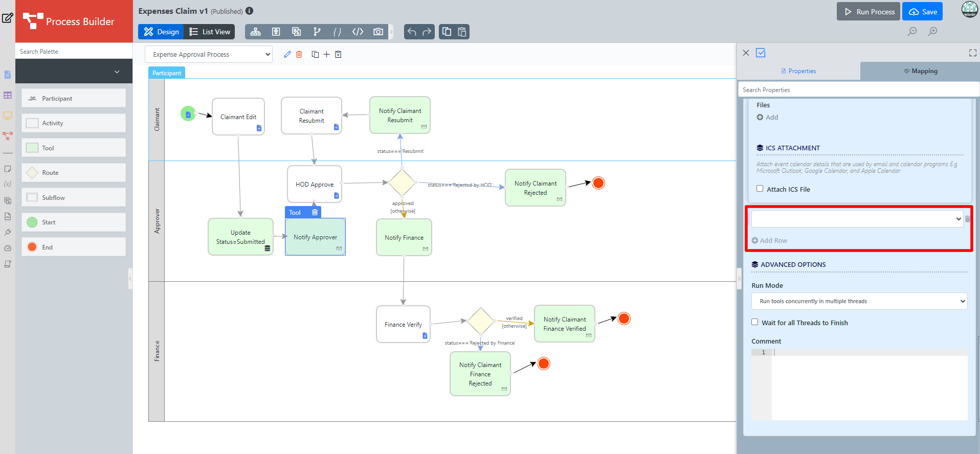Image resolution: width=980 pixels, height=454 pixels.
Task: Click the Search Properties field
Action: tap(858, 89)
